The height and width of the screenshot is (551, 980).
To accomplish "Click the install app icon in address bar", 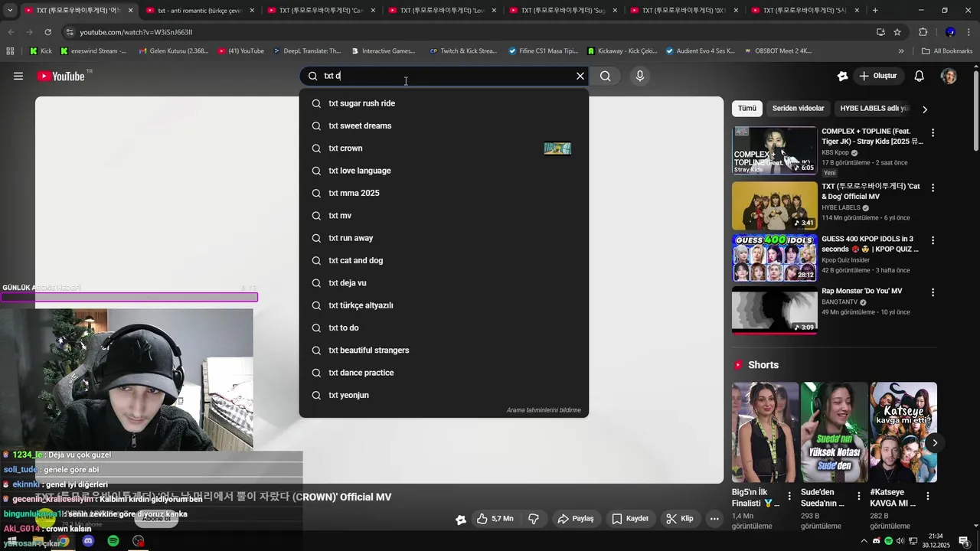I will [x=880, y=32].
